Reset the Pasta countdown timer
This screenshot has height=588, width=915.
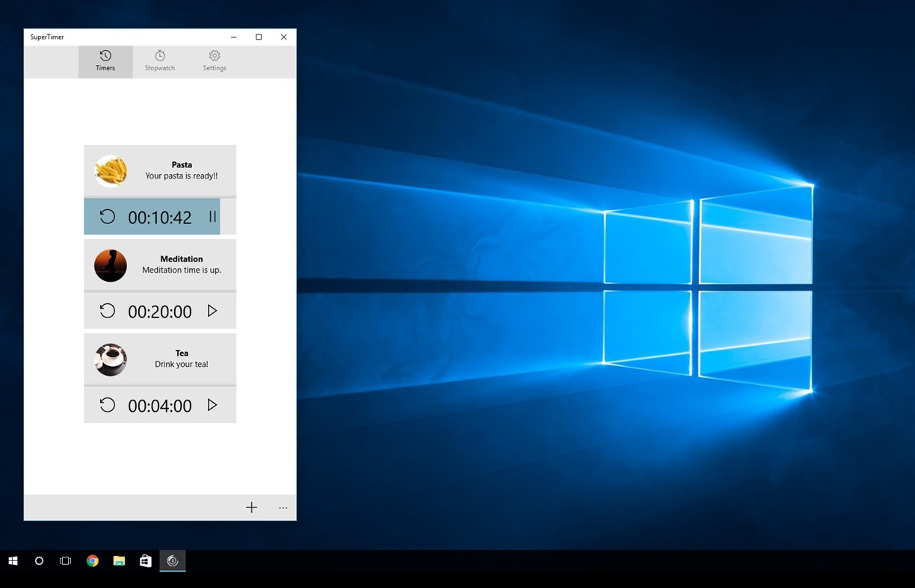click(107, 216)
